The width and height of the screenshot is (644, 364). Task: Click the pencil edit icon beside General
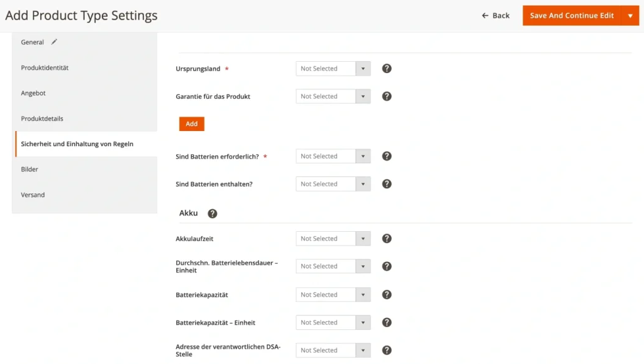[x=53, y=42]
